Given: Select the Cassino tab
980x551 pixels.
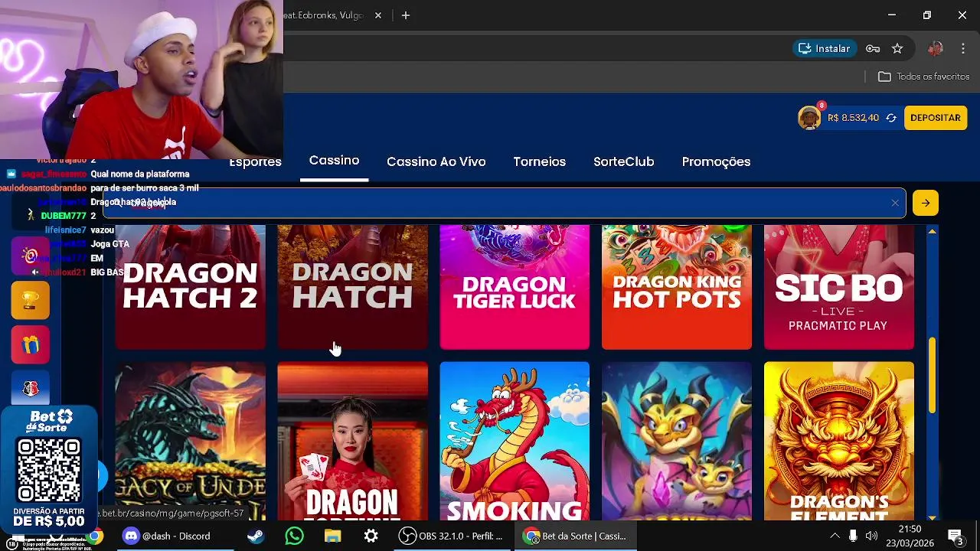Looking at the screenshot, I should pos(334,161).
